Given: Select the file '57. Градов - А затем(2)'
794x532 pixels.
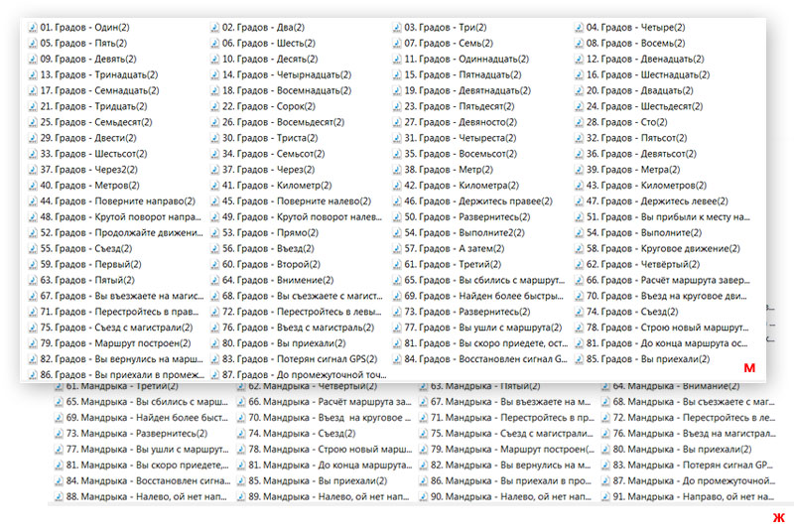Looking at the screenshot, I should [449, 248].
